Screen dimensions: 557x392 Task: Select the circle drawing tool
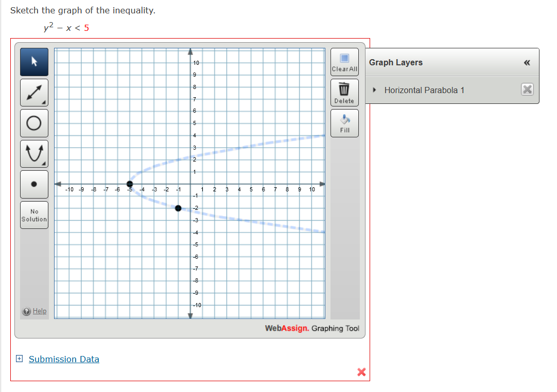pyautogui.click(x=33, y=122)
